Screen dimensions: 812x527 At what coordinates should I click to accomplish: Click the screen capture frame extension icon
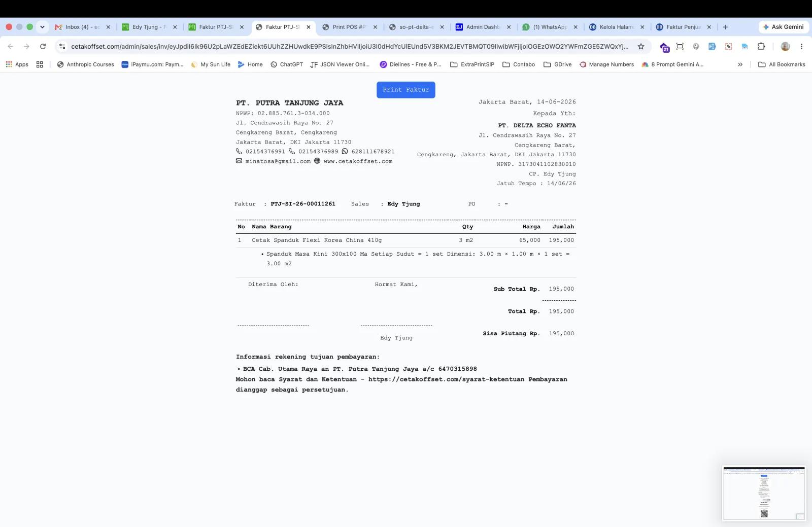coord(680,47)
